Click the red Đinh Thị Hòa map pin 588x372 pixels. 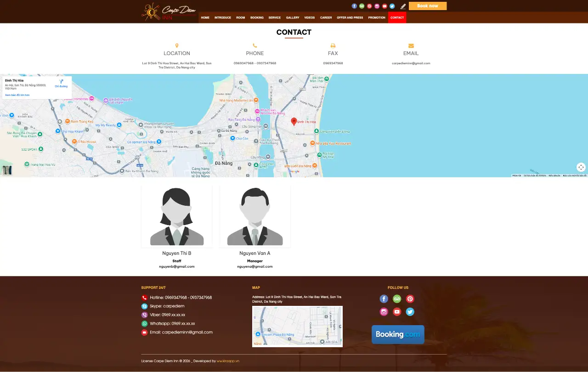(x=294, y=121)
